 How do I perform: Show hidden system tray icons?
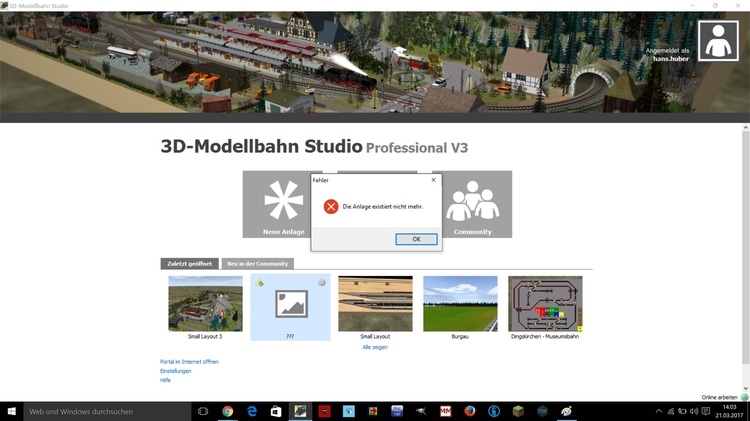point(659,411)
